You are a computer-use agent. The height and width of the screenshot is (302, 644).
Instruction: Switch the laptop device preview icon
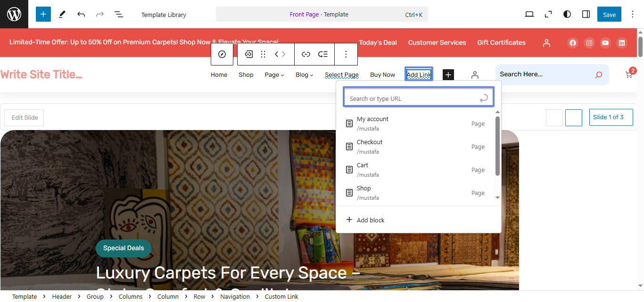coord(529,14)
